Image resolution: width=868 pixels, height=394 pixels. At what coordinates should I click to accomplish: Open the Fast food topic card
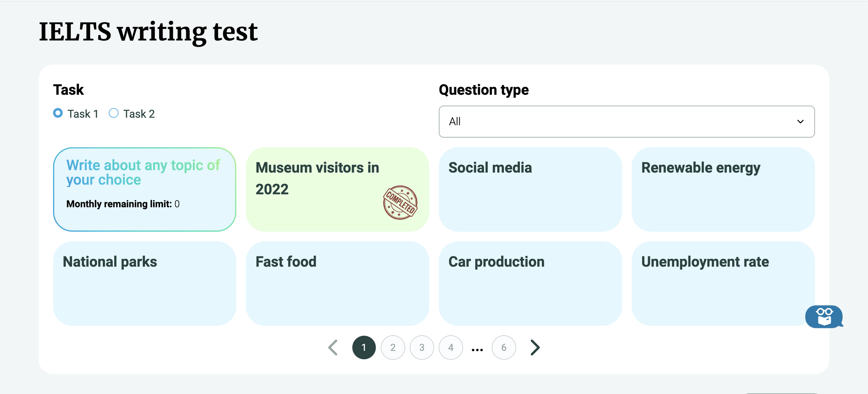click(337, 284)
